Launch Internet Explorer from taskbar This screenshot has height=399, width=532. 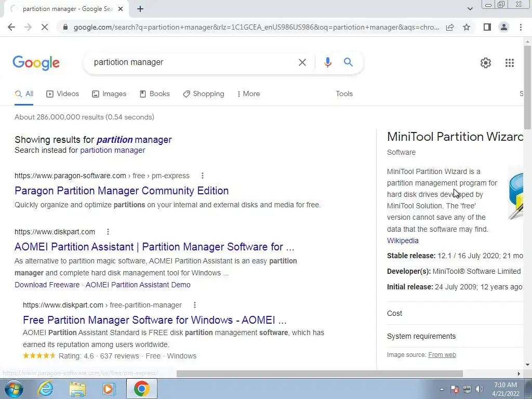(x=45, y=389)
